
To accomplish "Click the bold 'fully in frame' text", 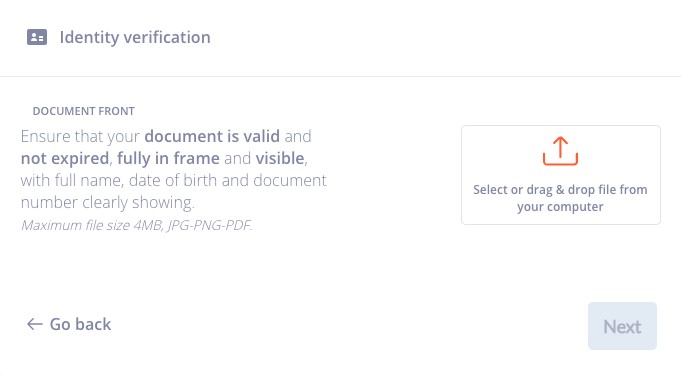I will tap(168, 158).
